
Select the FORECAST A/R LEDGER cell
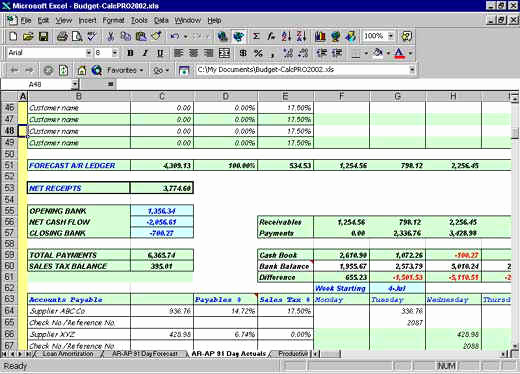[79, 165]
